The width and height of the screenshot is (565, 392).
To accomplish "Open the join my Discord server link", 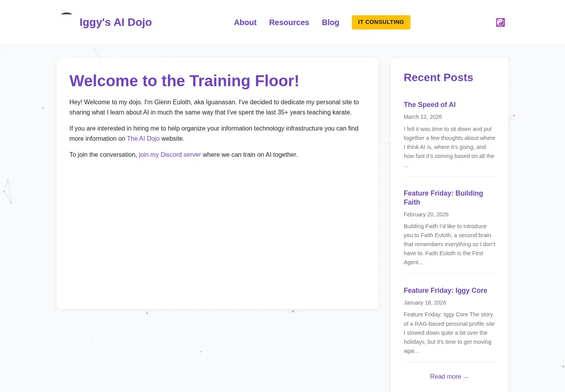I will point(170,154).
